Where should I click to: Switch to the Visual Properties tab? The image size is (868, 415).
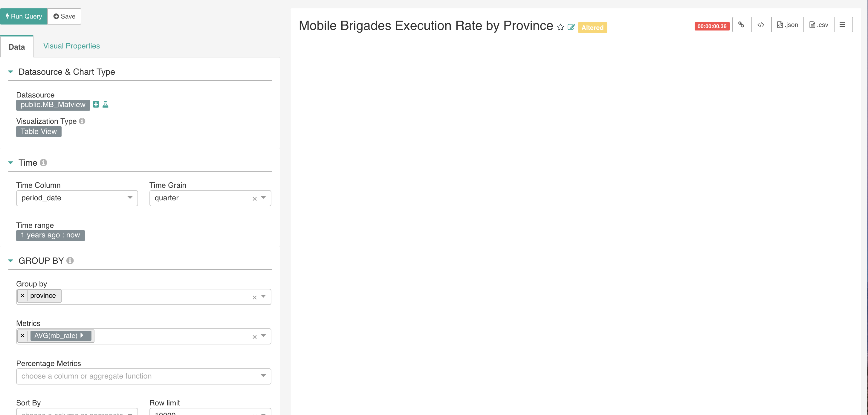tap(71, 46)
